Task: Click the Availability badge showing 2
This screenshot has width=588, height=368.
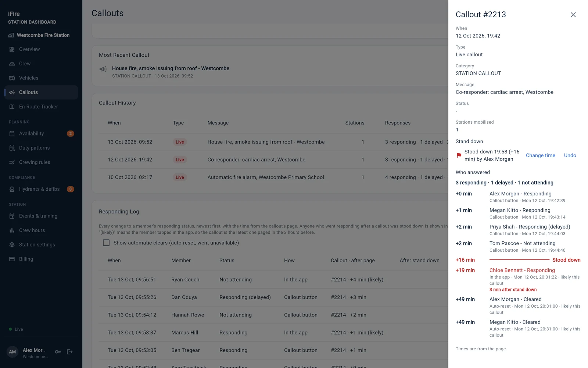Action: pyautogui.click(x=71, y=134)
